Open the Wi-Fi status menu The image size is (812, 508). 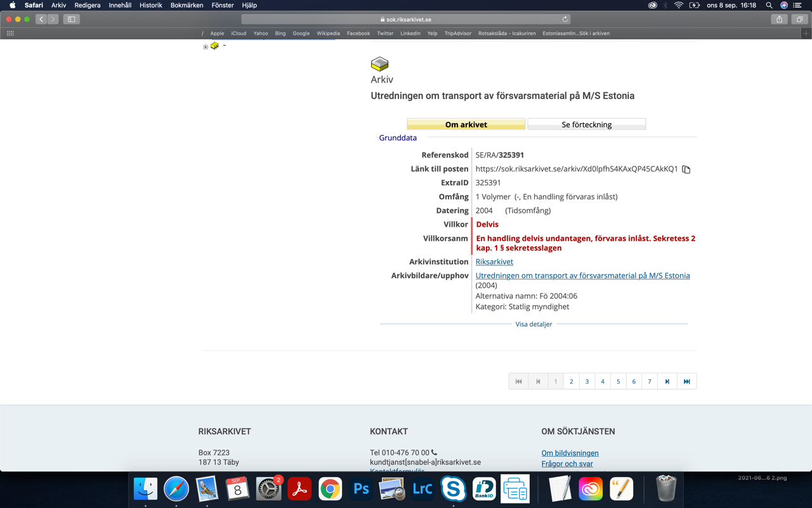678,5
